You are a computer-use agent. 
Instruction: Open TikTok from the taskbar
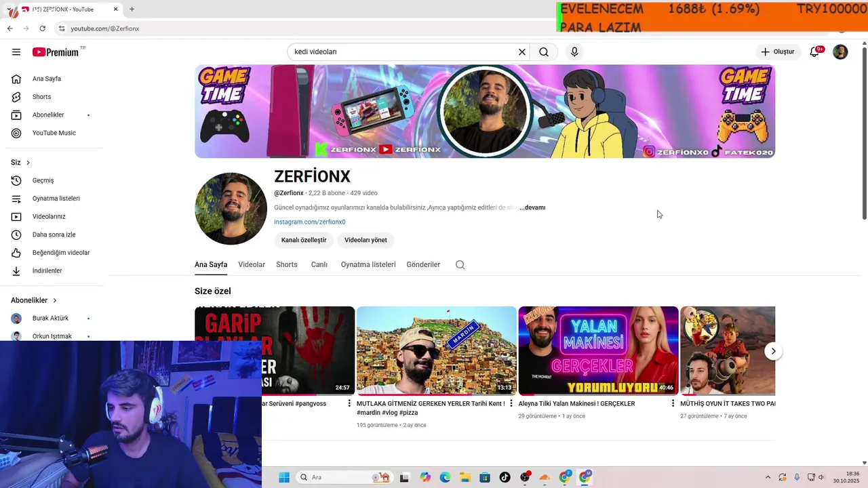pyautogui.click(x=505, y=477)
